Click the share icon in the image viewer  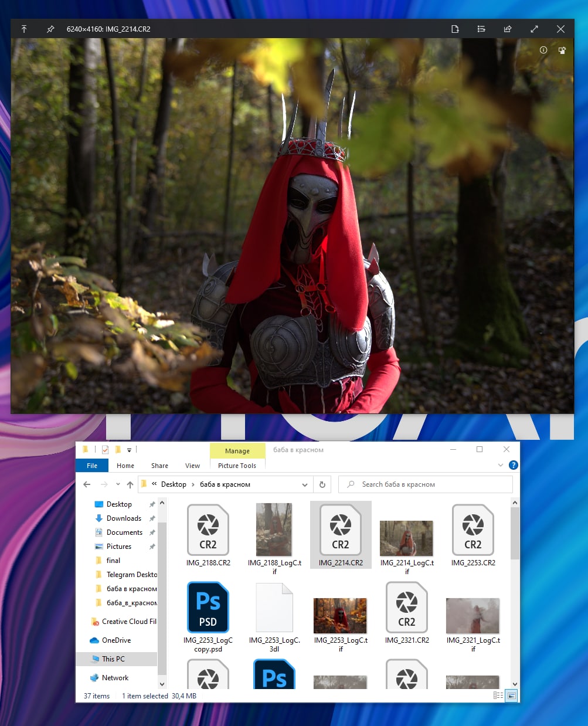[508, 29]
